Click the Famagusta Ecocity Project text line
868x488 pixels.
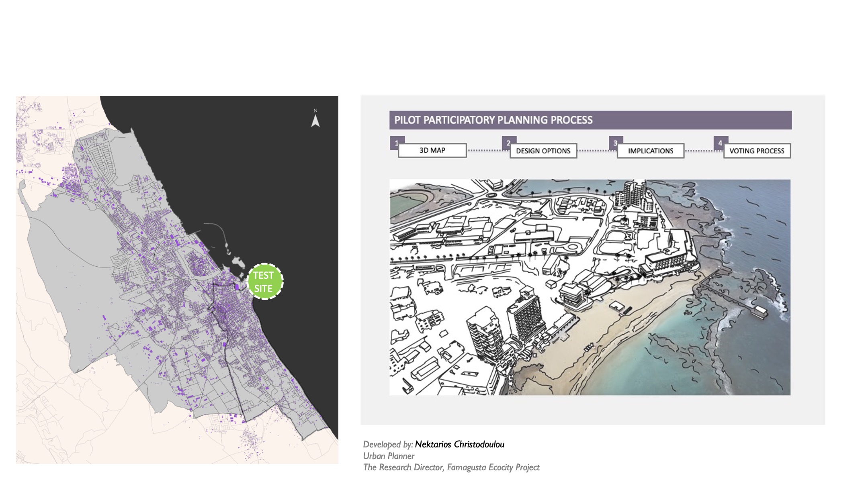(451, 468)
